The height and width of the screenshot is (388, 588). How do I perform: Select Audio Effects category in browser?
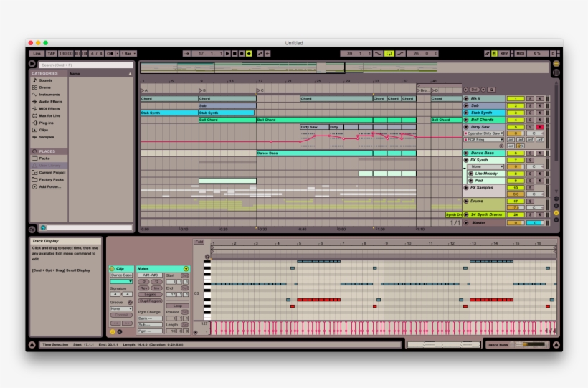51,102
